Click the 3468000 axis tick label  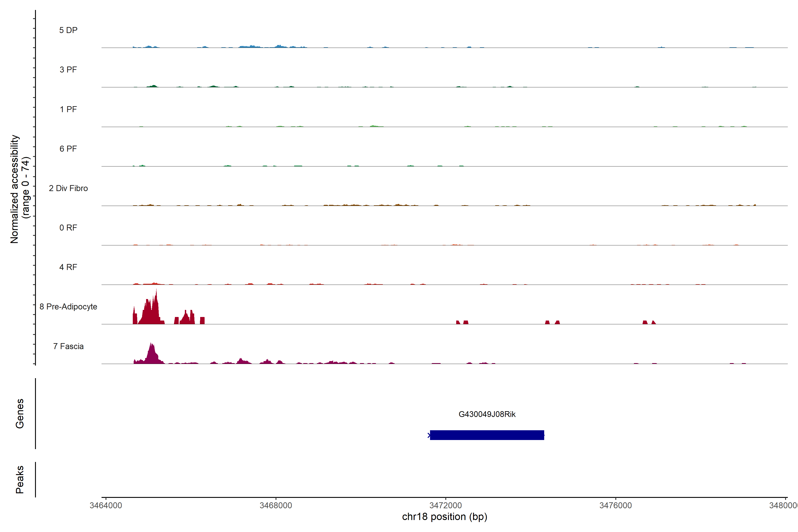coord(276,506)
